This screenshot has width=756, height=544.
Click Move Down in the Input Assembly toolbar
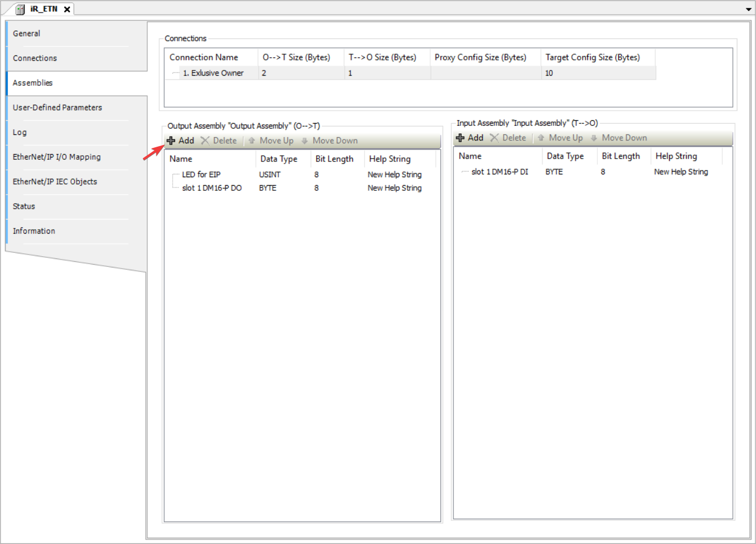coord(619,138)
